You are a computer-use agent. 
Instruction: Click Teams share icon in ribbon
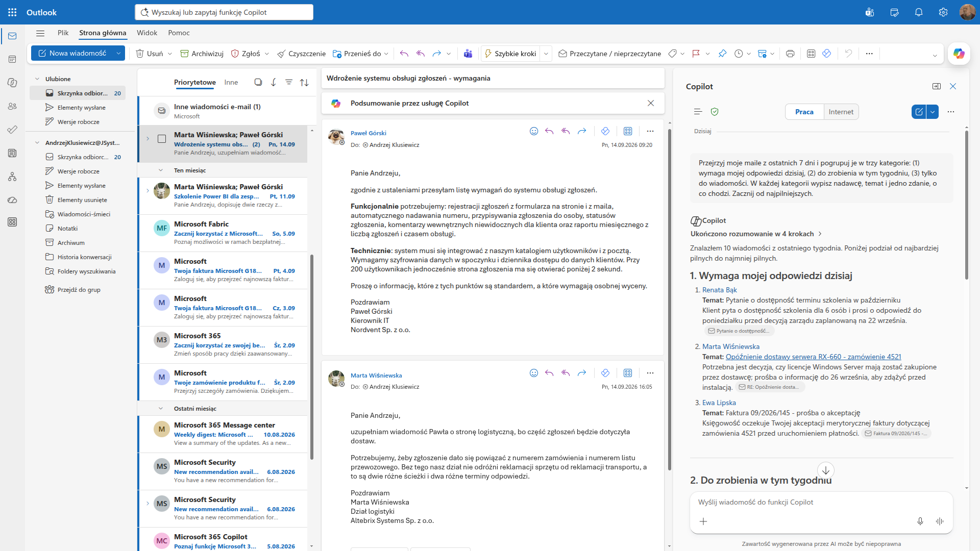tap(468, 54)
